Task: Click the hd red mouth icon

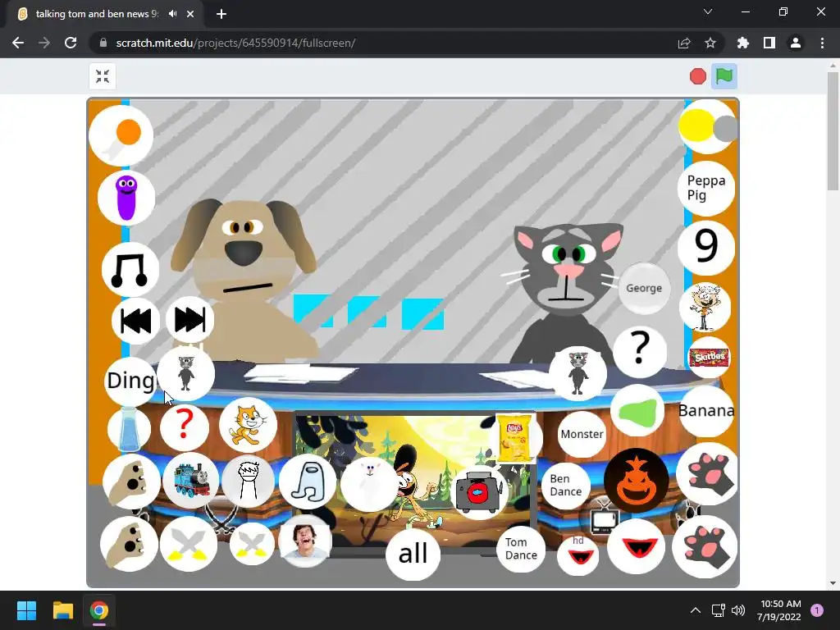Action: (578, 555)
